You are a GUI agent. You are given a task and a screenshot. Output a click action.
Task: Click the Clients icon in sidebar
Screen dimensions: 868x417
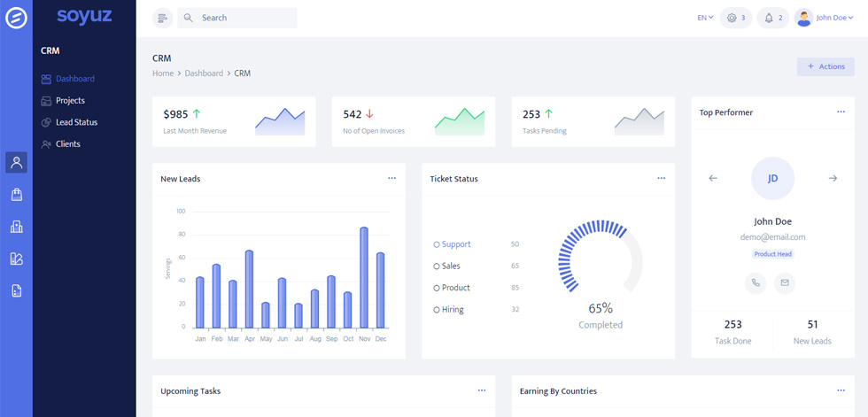click(x=46, y=144)
